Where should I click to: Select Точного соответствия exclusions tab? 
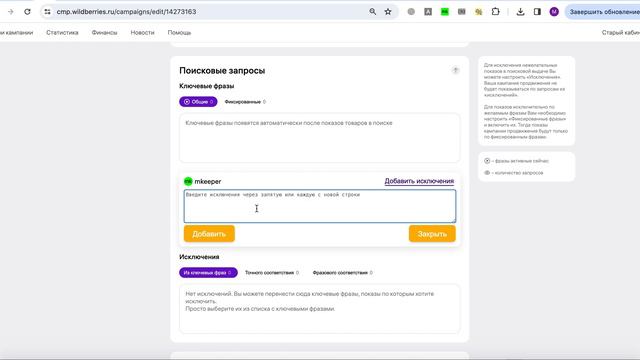271,272
